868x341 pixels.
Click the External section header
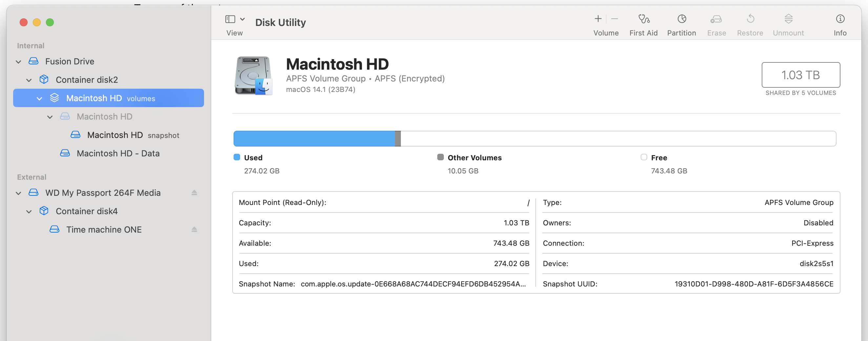pyautogui.click(x=32, y=177)
